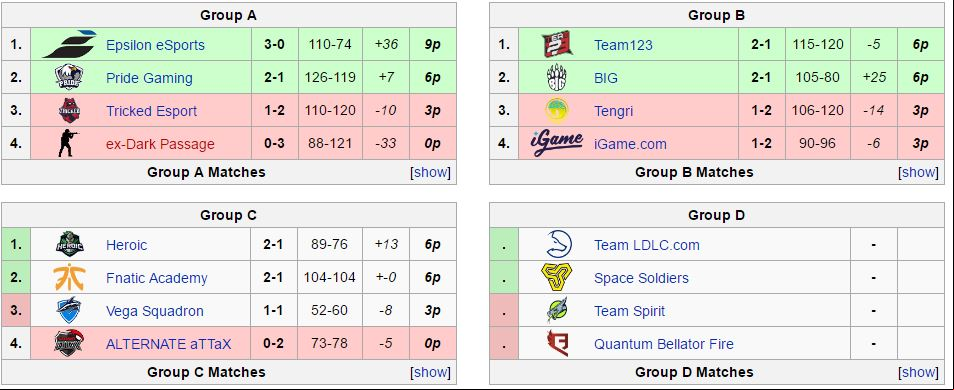Click the Team LDLC.com logo
This screenshot has width=954, height=390.
coord(557,245)
